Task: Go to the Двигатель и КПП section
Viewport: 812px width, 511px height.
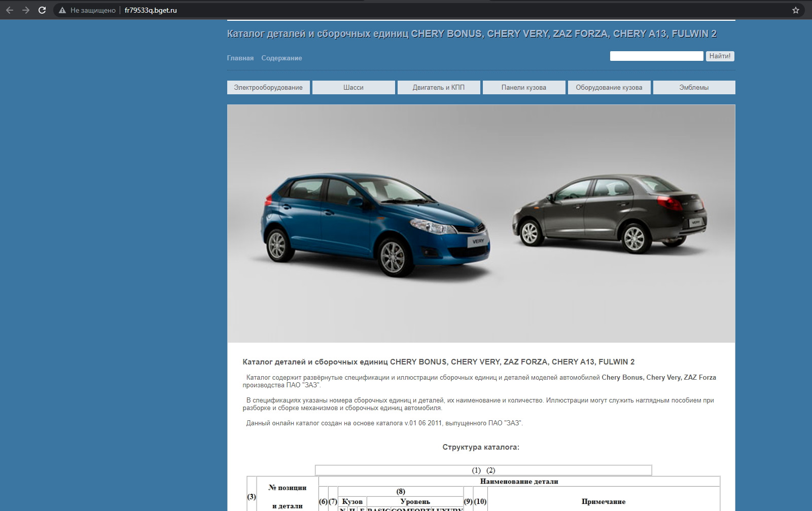Action: [438, 88]
